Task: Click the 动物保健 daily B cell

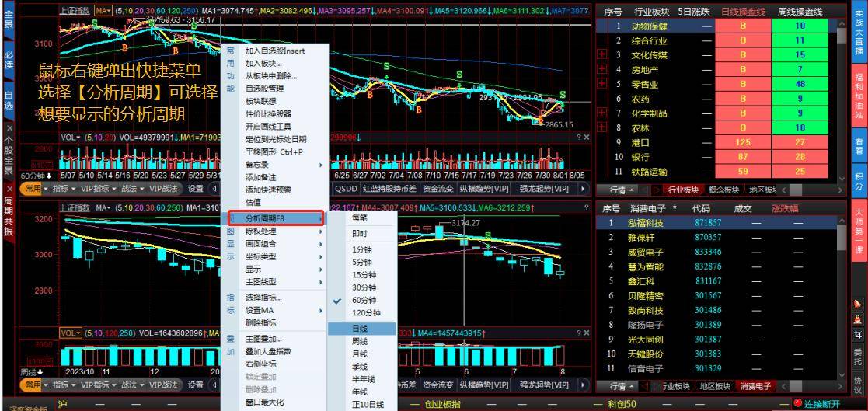Action: tap(743, 26)
